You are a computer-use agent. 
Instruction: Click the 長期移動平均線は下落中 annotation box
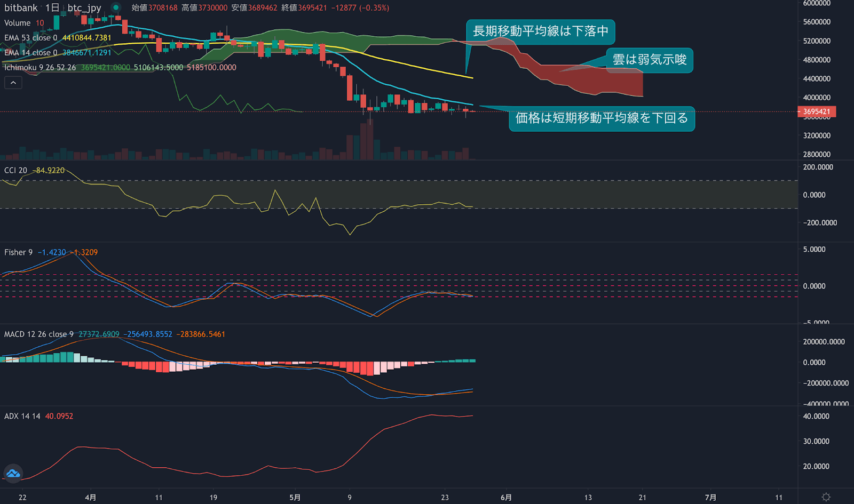click(x=541, y=32)
